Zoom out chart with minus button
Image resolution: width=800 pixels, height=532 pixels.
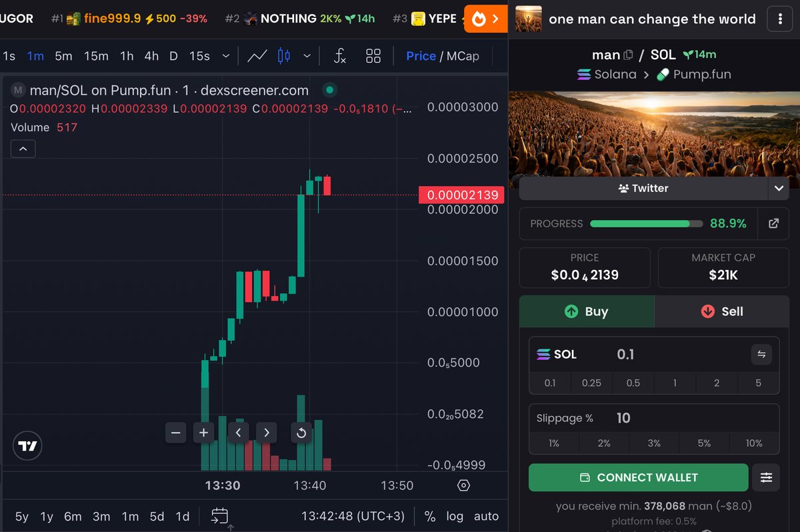click(176, 433)
